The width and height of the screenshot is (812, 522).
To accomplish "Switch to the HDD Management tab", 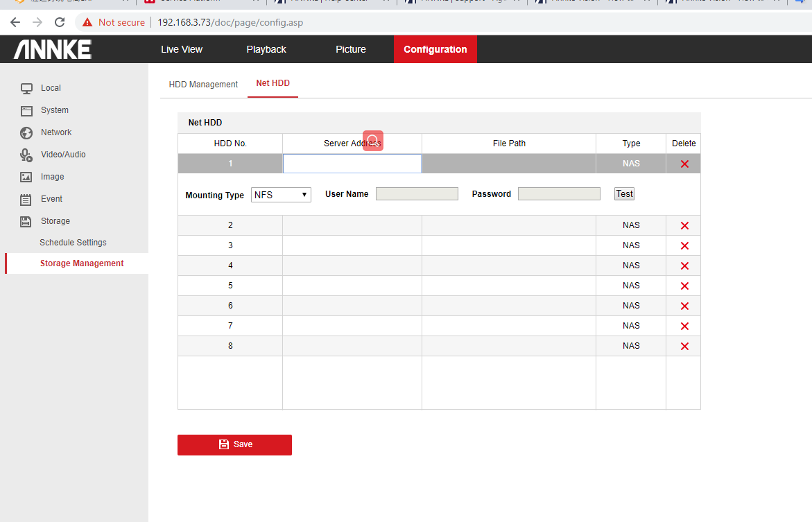I will point(203,85).
